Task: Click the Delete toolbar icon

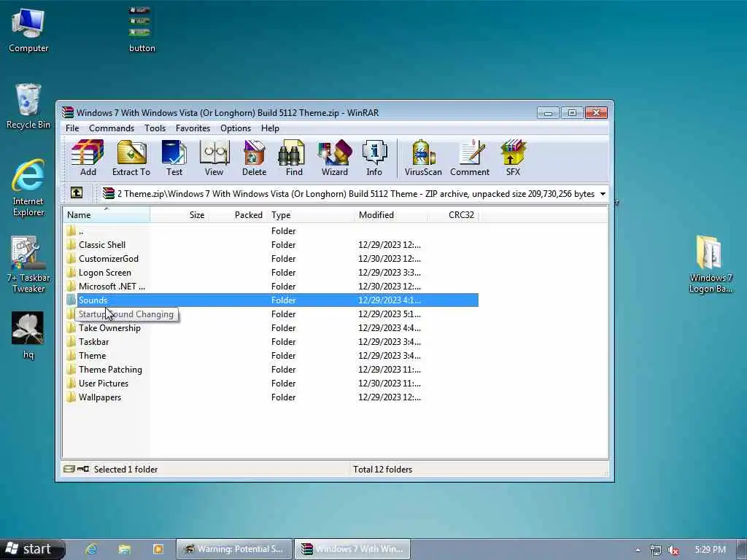Action: point(254,158)
